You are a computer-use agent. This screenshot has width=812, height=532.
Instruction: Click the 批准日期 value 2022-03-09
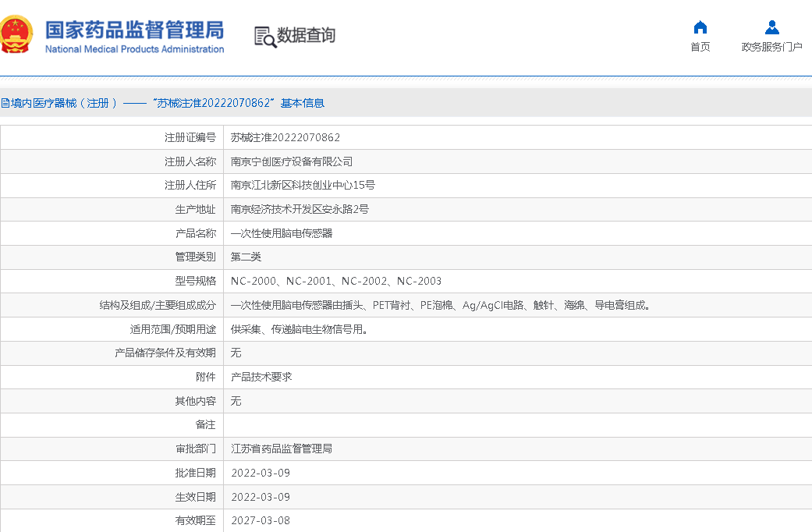click(261, 473)
